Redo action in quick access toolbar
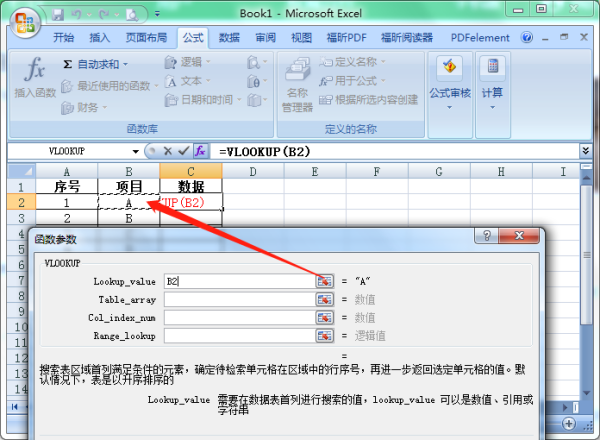The image size is (600, 440). click(104, 15)
